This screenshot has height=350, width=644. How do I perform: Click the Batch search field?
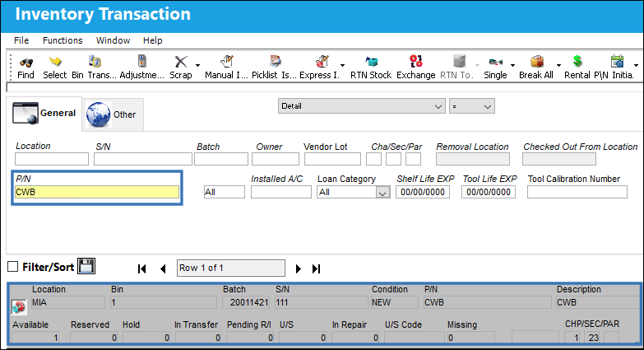click(221, 159)
